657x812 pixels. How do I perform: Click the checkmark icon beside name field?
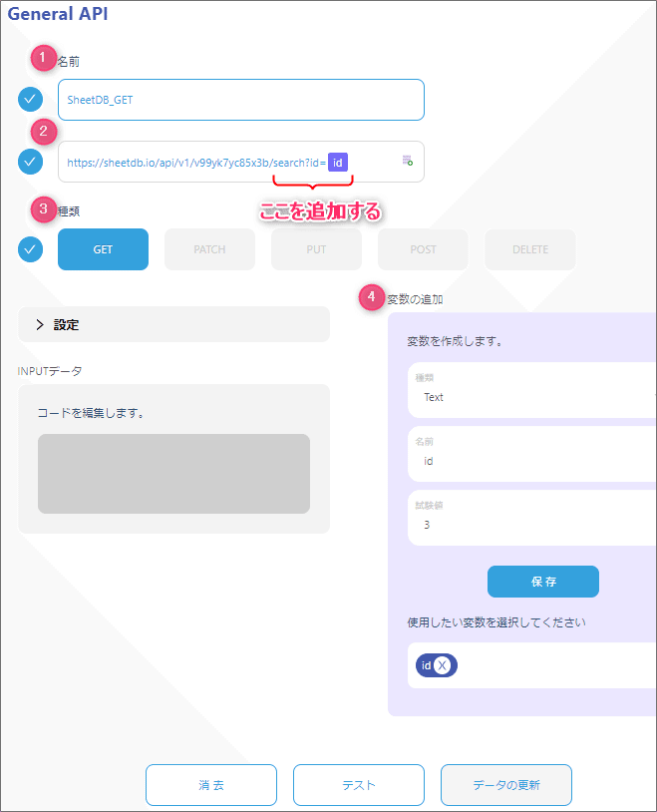[31, 100]
